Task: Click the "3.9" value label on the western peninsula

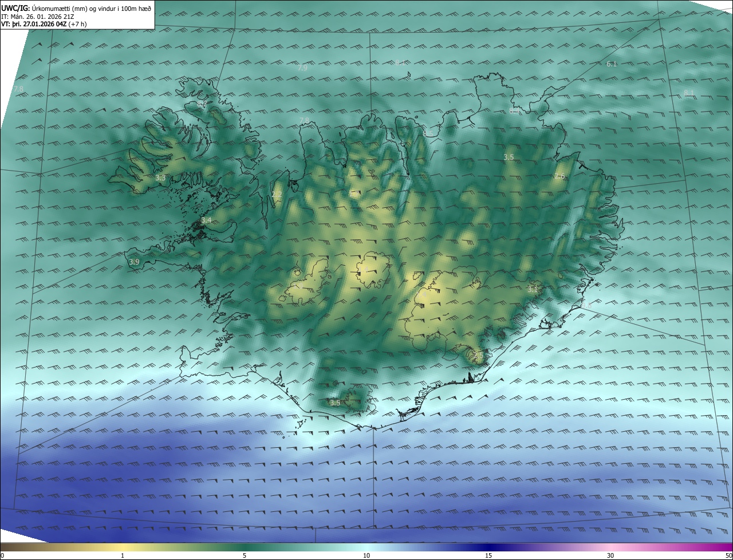Action: click(134, 262)
